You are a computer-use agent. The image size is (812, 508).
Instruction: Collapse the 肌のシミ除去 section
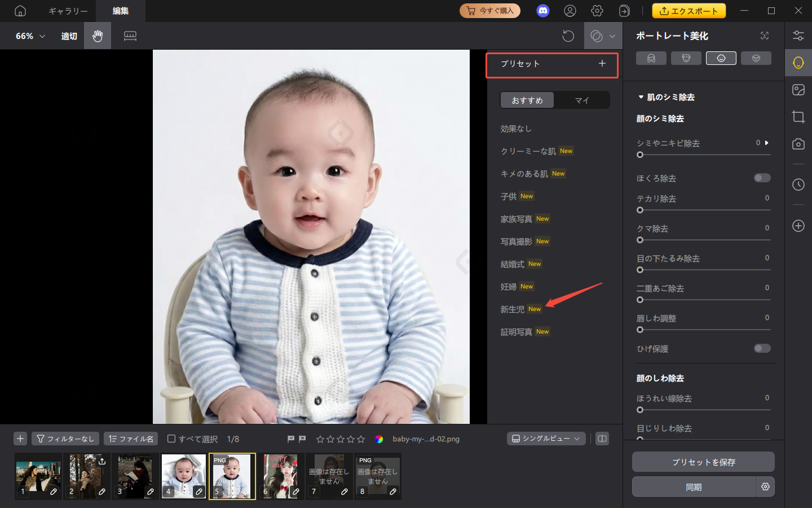click(641, 97)
